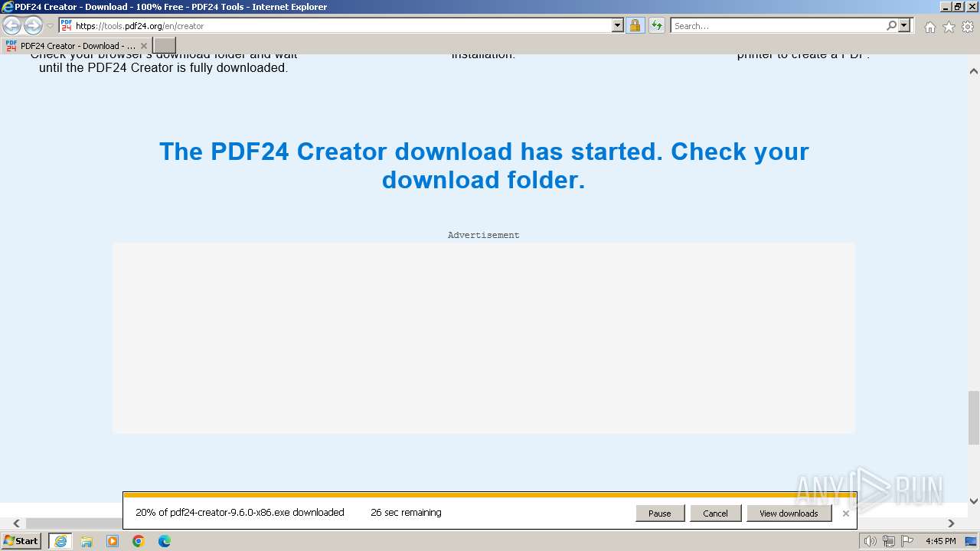Pause the pdf24-creator download
Viewport: 980px width, 551px height.
[660, 514]
